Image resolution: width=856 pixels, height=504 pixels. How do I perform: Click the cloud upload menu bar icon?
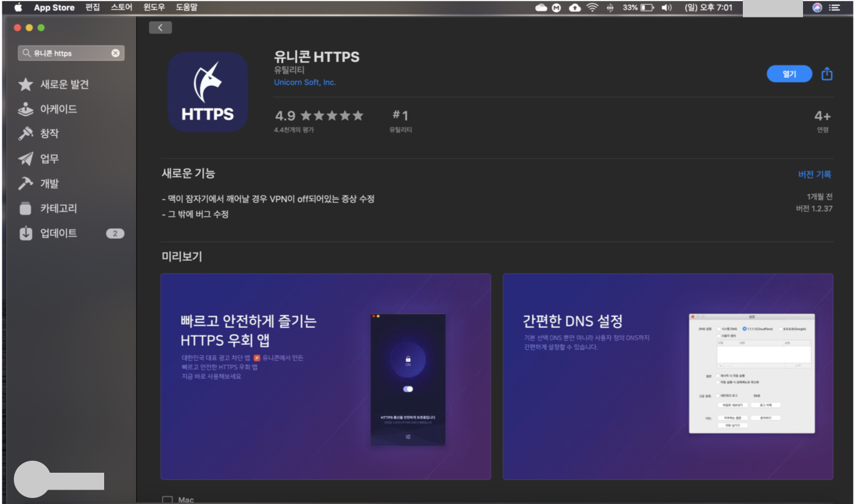pos(575,8)
